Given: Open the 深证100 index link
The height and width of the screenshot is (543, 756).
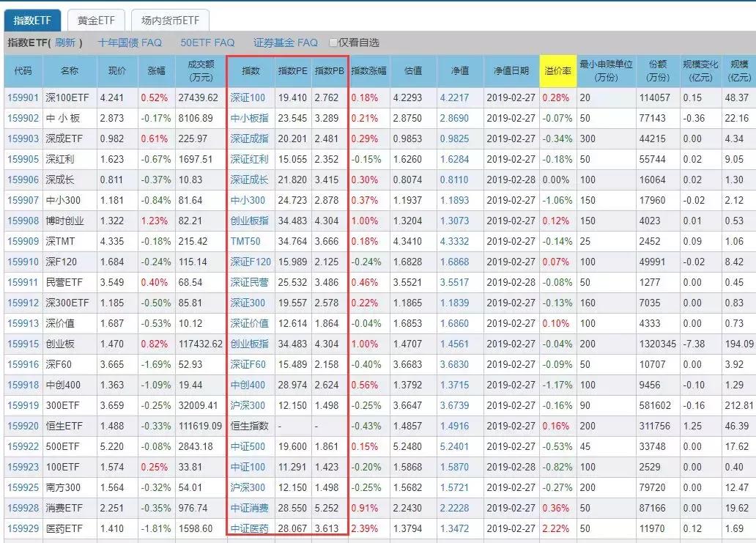Looking at the screenshot, I should click(249, 95).
